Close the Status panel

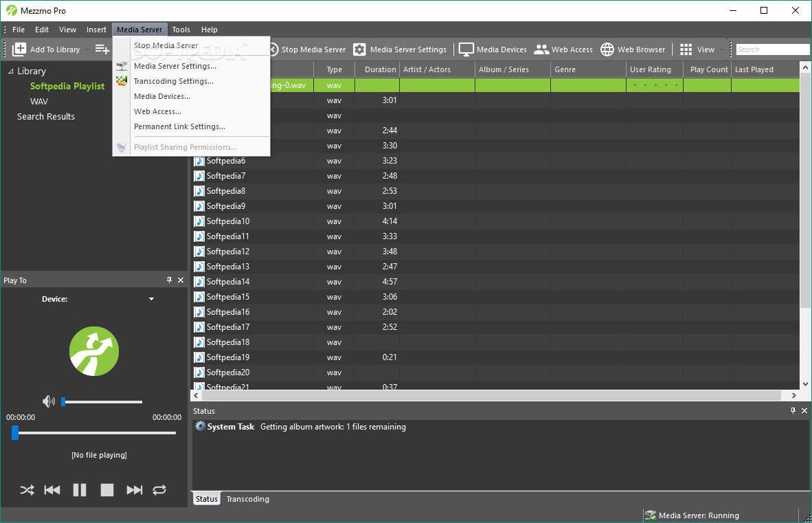click(x=804, y=410)
